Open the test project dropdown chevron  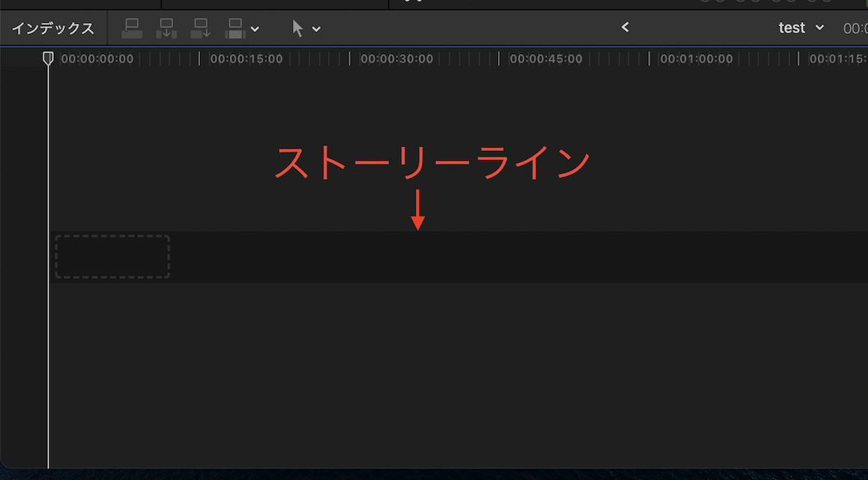820,28
